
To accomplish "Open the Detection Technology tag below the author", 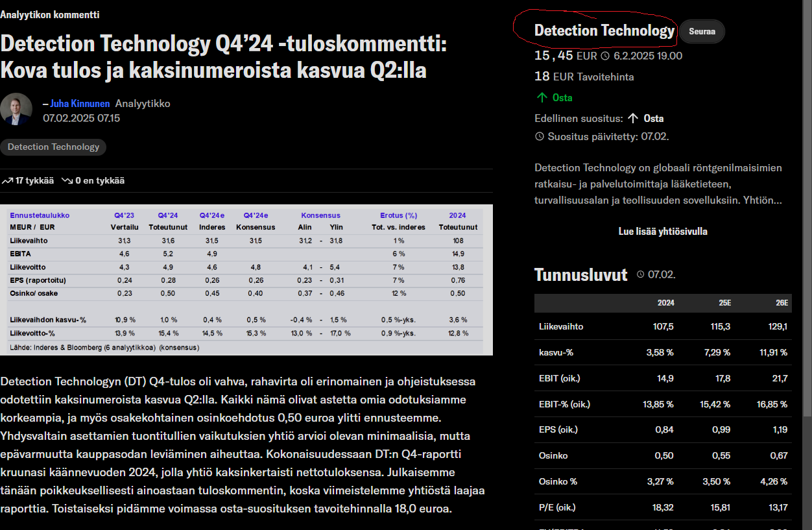I will 53,147.
